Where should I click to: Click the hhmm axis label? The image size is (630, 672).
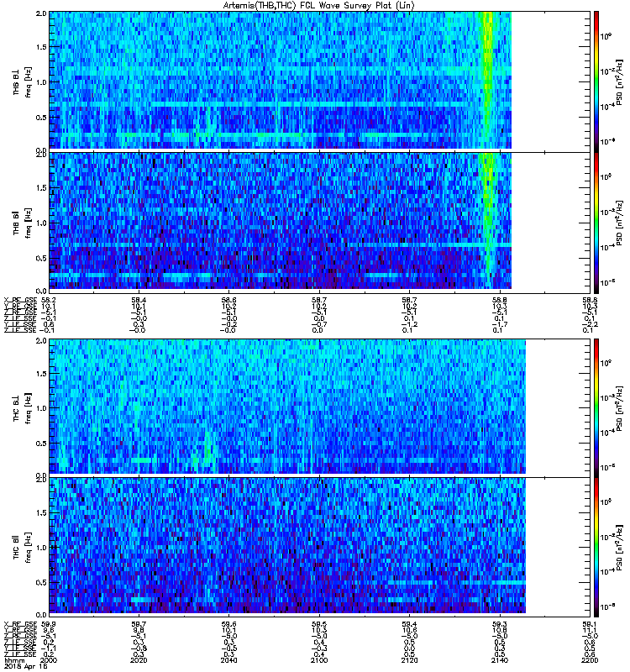[x=13, y=661]
